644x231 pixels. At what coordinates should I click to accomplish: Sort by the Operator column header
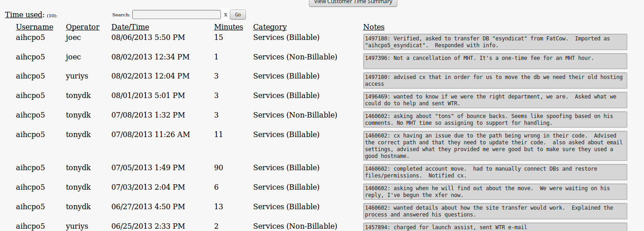(x=82, y=27)
